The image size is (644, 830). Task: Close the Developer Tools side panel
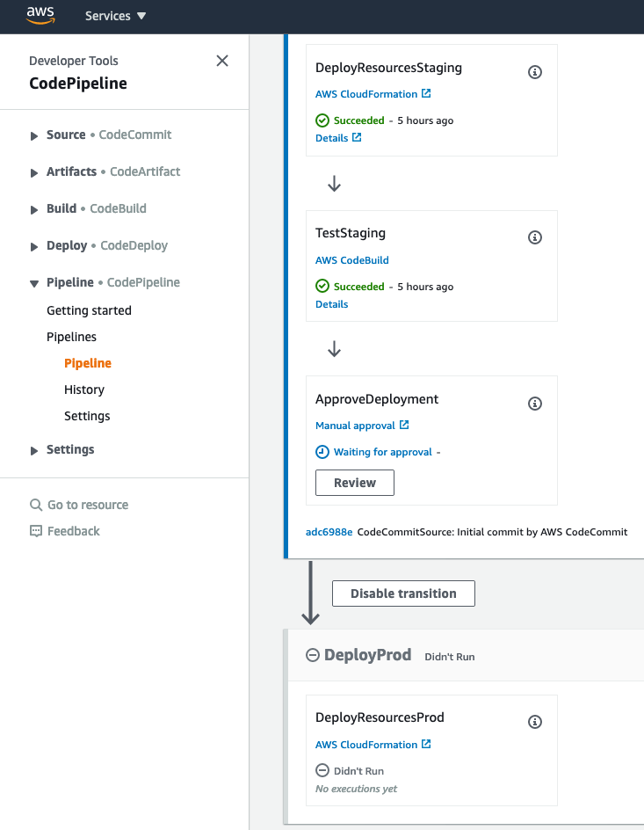(222, 61)
